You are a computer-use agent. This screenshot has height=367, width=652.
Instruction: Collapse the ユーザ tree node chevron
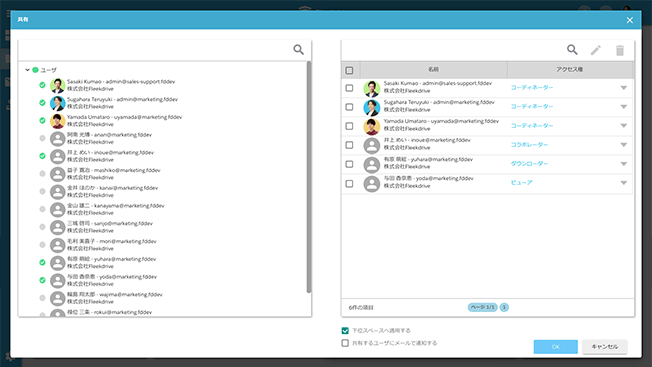coord(27,70)
